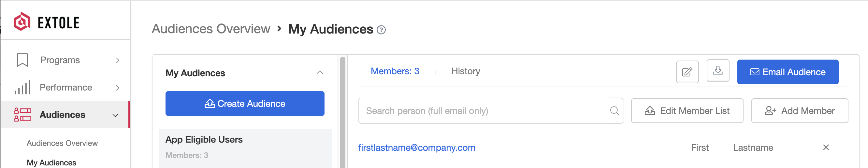Expand the Performance menu chevron
The image size is (868, 168).
[x=118, y=88]
